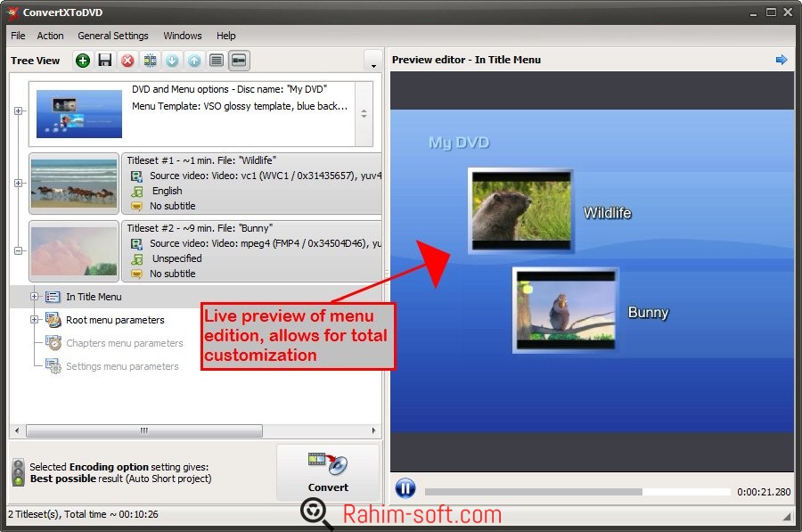Image resolution: width=802 pixels, height=532 pixels.
Task: Open the File menu
Action: 18,36
